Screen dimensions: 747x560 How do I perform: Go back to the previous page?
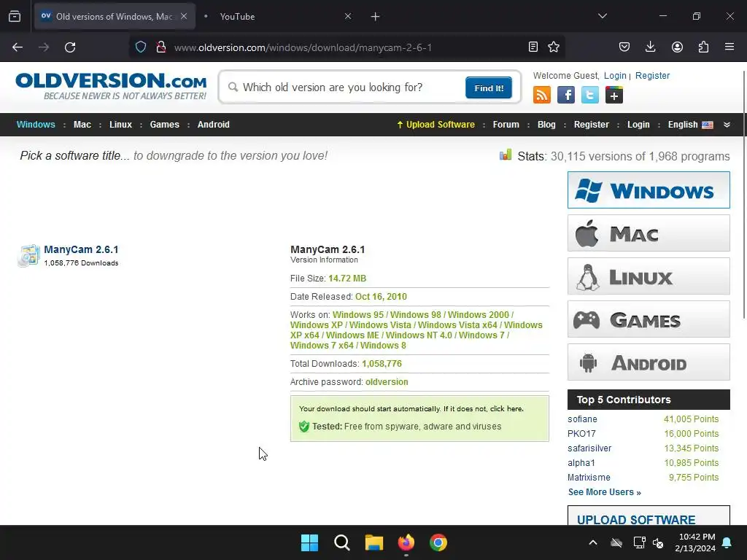click(x=18, y=47)
